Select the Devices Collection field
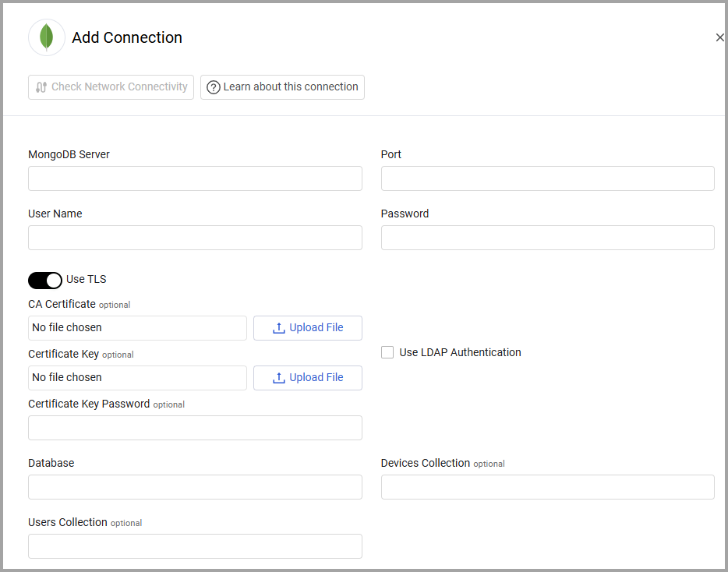728x572 pixels. click(548, 487)
